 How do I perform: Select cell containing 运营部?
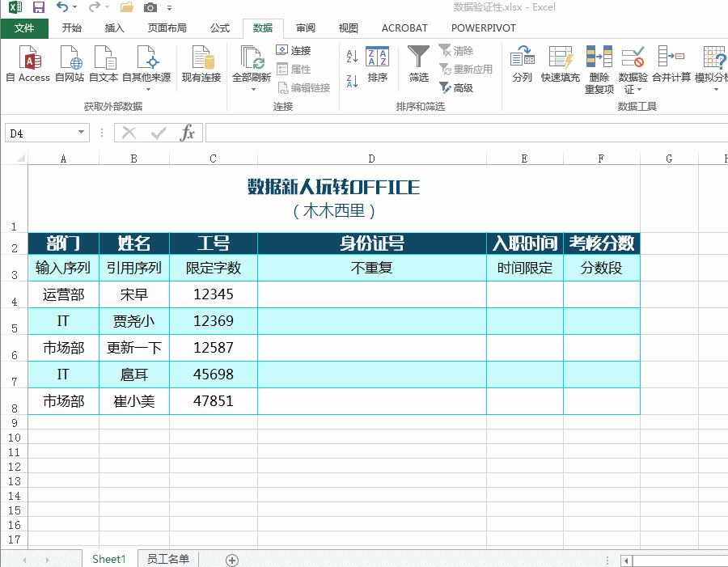[64, 294]
